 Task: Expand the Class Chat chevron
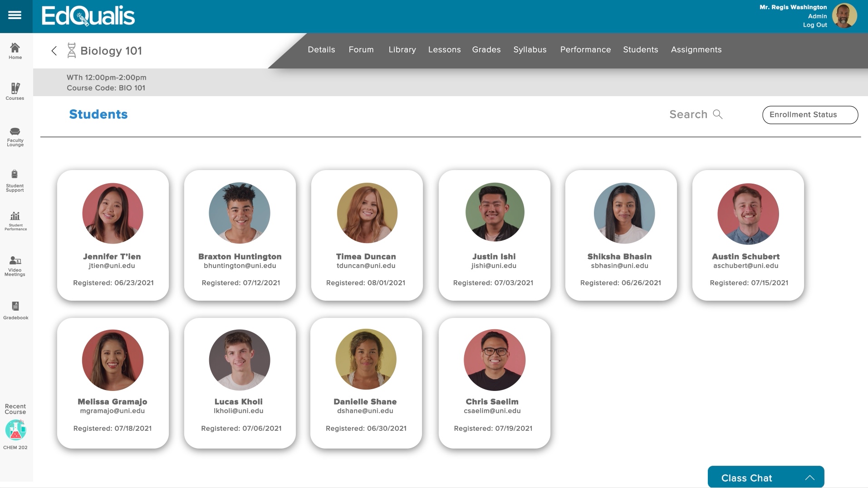(x=810, y=477)
